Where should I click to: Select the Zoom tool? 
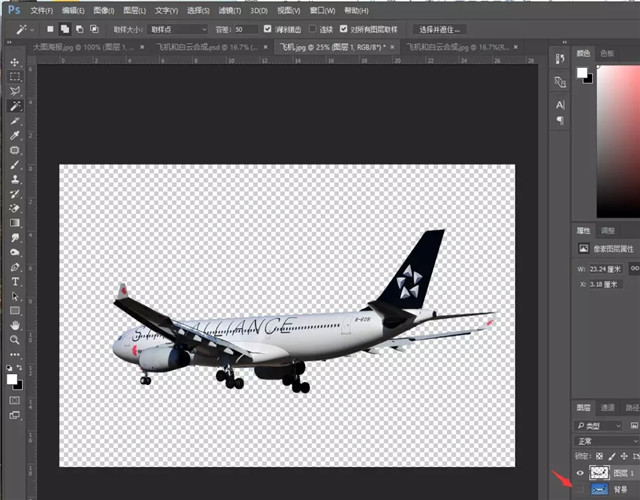click(15, 340)
